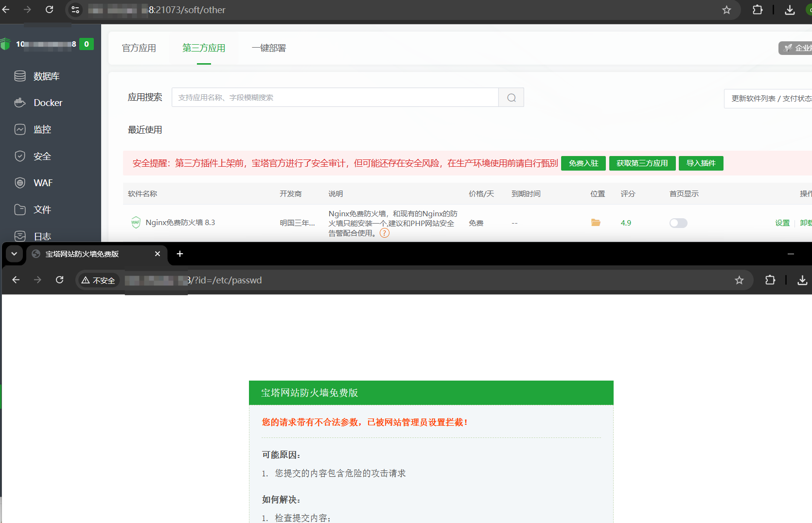812x523 pixels.
Task: Click the 不安全 security warning chip
Action: [99, 280]
